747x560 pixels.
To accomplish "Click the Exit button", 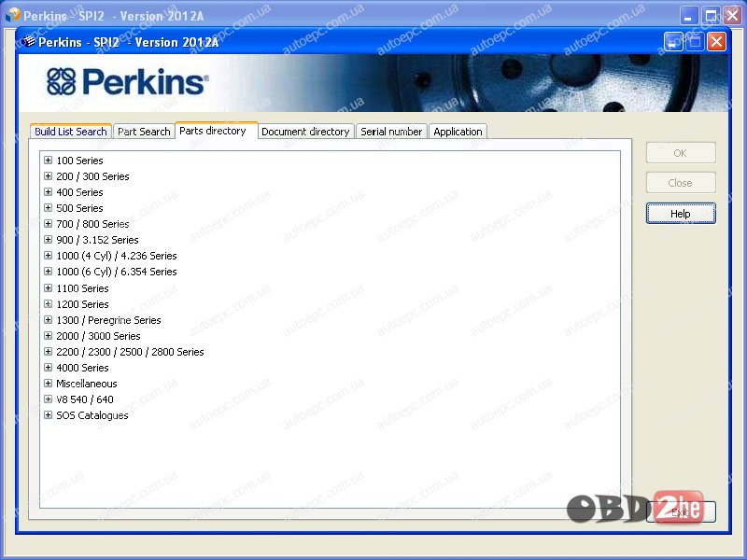I will (681, 512).
